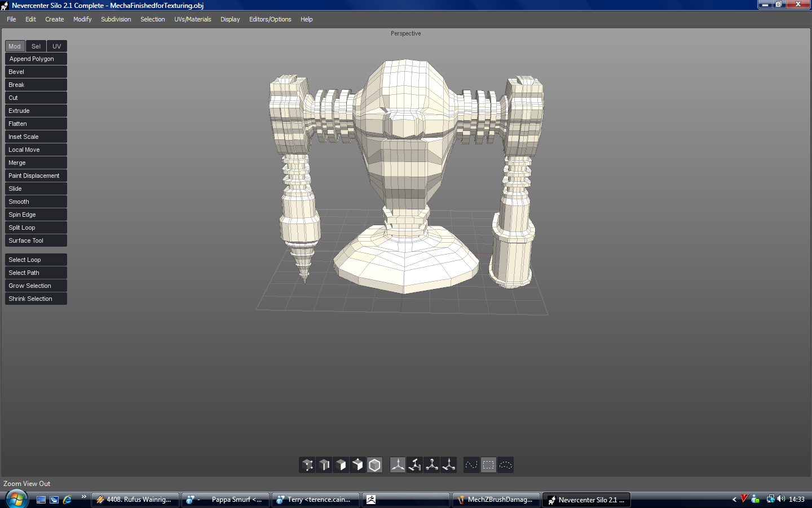Open the Editors/Options menu
This screenshot has height=508, width=812.
click(270, 19)
